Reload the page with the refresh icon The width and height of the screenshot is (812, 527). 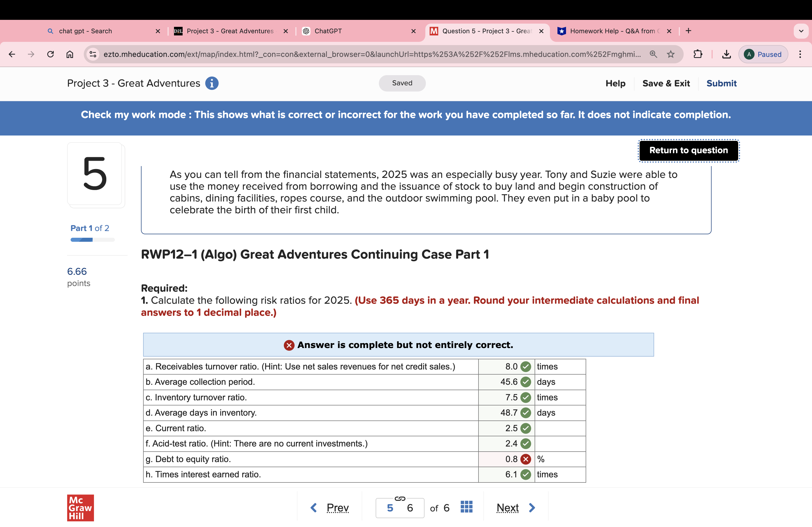click(x=50, y=54)
